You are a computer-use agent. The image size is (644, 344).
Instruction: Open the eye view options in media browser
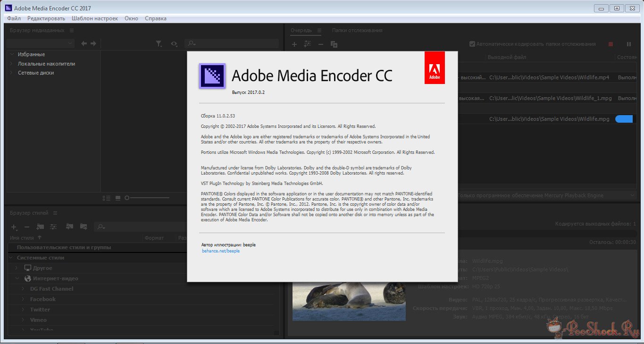[x=174, y=44]
